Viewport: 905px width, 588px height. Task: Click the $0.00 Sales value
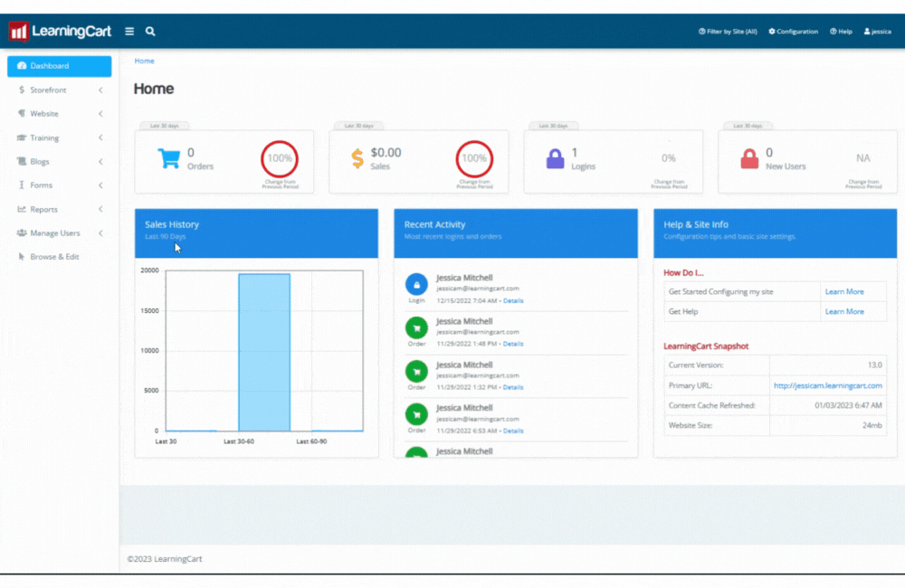pyautogui.click(x=386, y=152)
